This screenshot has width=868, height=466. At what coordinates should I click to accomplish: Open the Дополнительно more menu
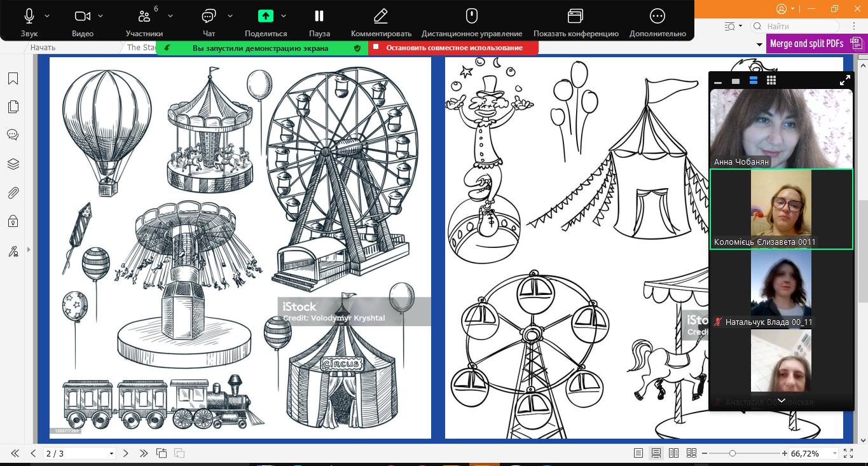(657, 21)
